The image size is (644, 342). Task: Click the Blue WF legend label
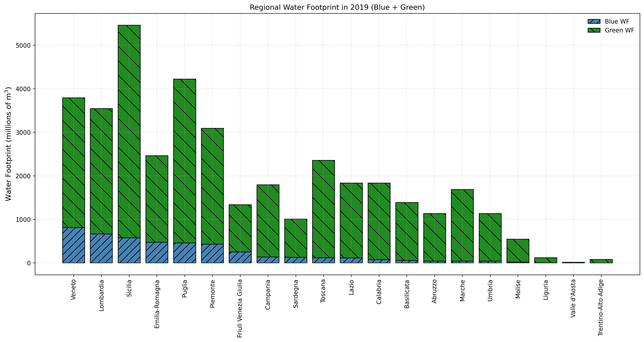[617, 21]
